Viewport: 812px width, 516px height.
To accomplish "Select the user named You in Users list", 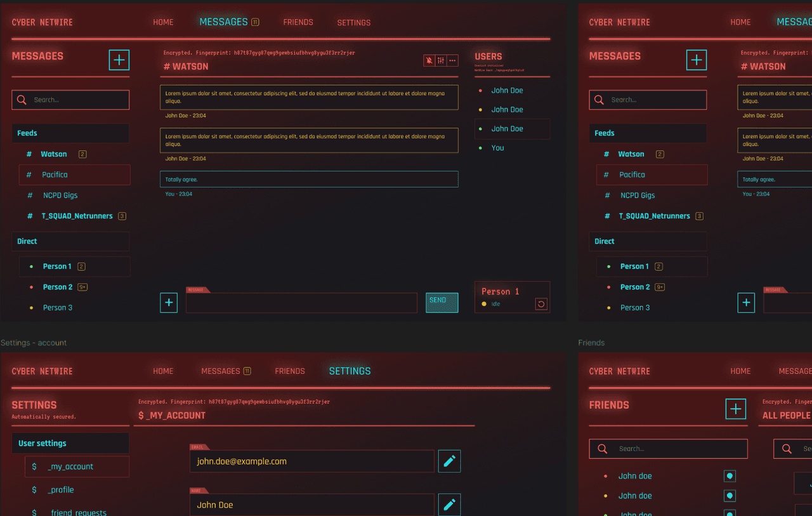I will (x=497, y=148).
